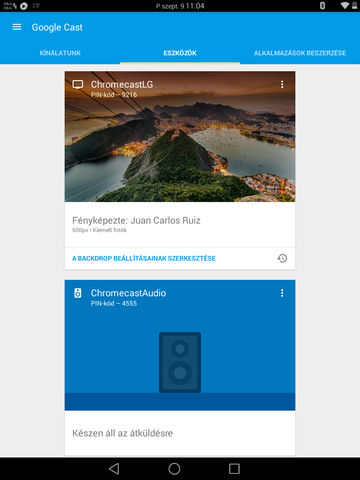Tap the Wi-Fi status bar icon
Image resolution: width=360 pixels, height=480 pixels.
[345, 5]
